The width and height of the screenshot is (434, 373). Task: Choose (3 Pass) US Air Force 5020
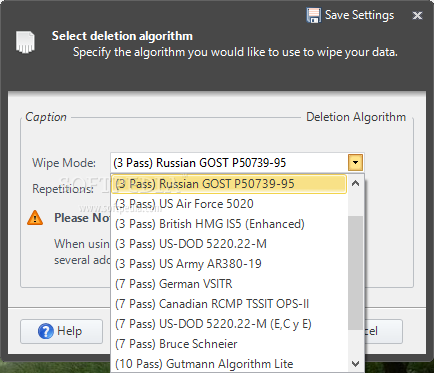tap(229, 204)
